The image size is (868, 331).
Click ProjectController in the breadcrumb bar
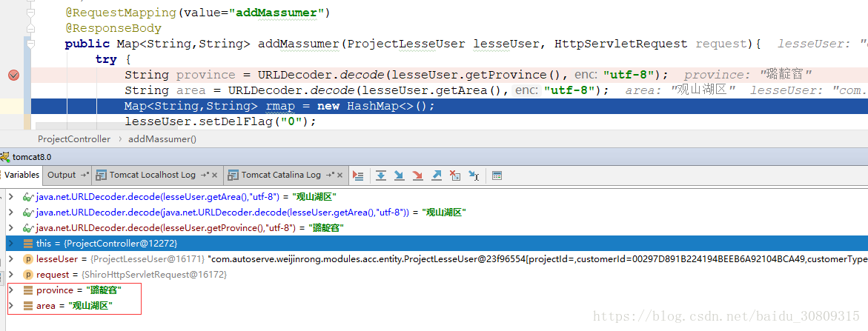click(x=74, y=138)
